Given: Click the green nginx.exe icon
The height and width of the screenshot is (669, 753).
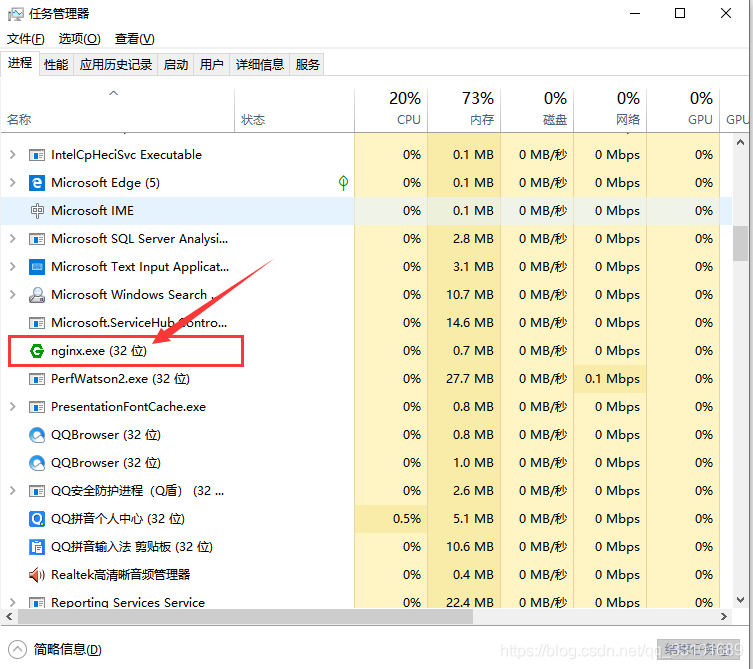Looking at the screenshot, I should point(37,351).
